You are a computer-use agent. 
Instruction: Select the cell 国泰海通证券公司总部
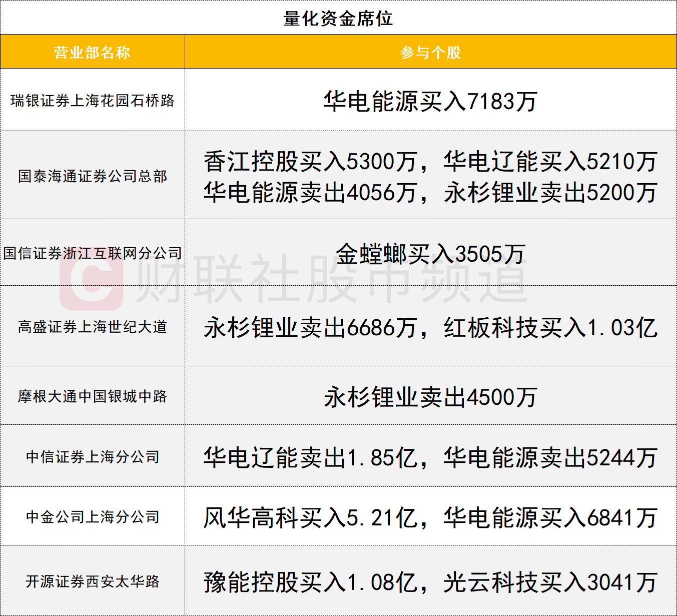click(93, 176)
